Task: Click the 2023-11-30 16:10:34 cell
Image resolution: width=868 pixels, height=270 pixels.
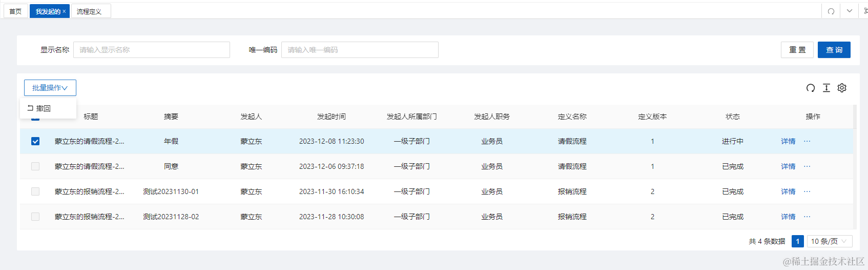Action: point(332,191)
